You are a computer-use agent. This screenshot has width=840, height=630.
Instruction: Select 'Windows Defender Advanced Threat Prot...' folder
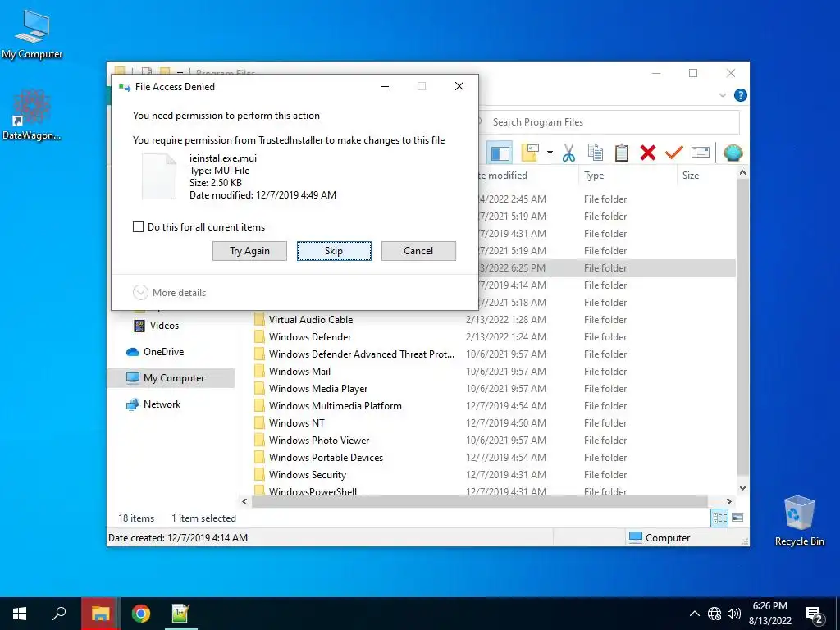click(362, 354)
